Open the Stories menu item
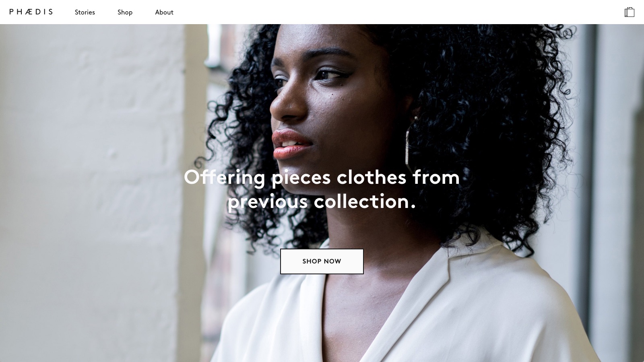 coord(85,12)
